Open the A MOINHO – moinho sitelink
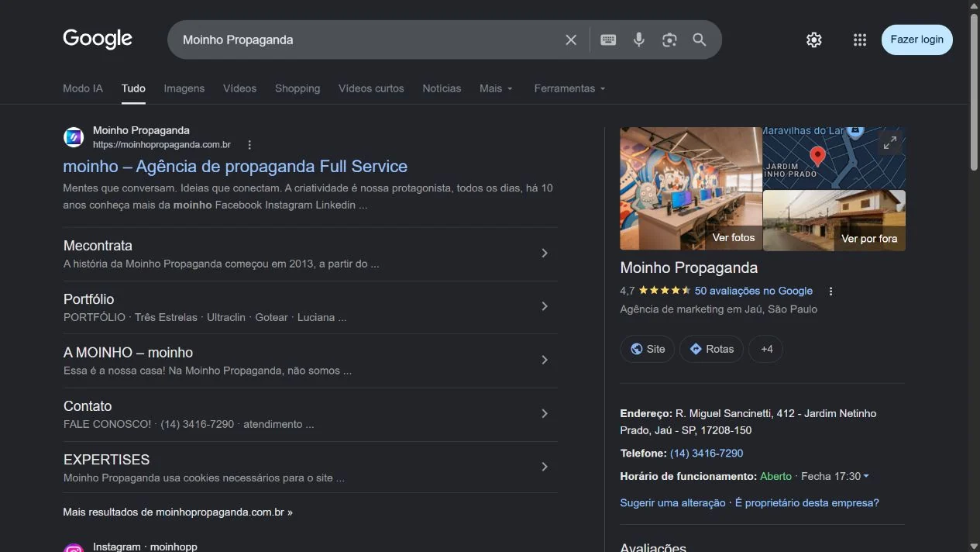The height and width of the screenshot is (552, 980). [x=128, y=353]
